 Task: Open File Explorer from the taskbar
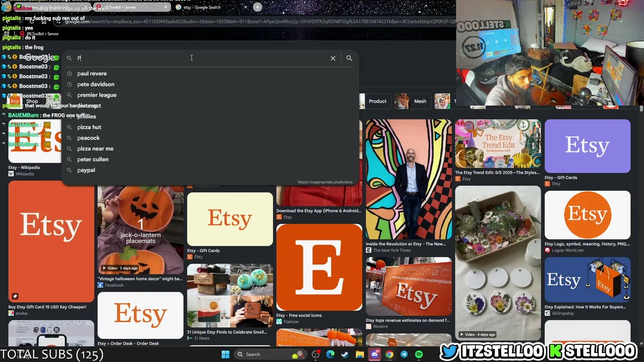(360, 354)
